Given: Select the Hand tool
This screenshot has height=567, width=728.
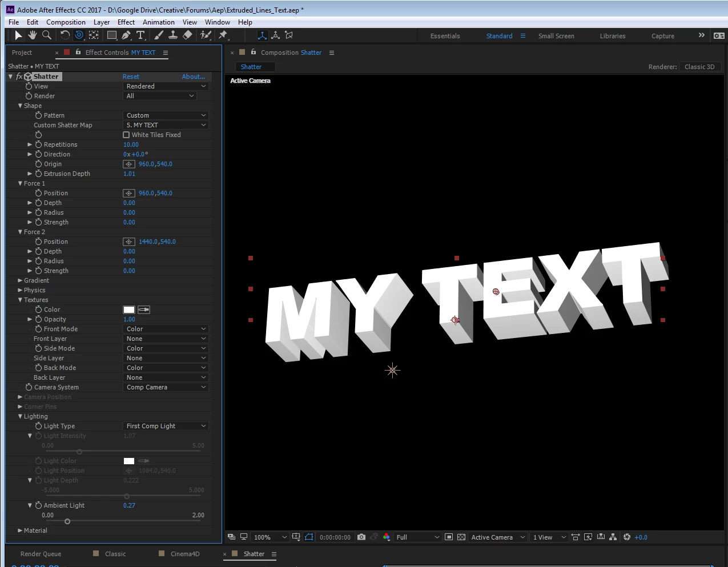Looking at the screenshot, I should 33,35.
